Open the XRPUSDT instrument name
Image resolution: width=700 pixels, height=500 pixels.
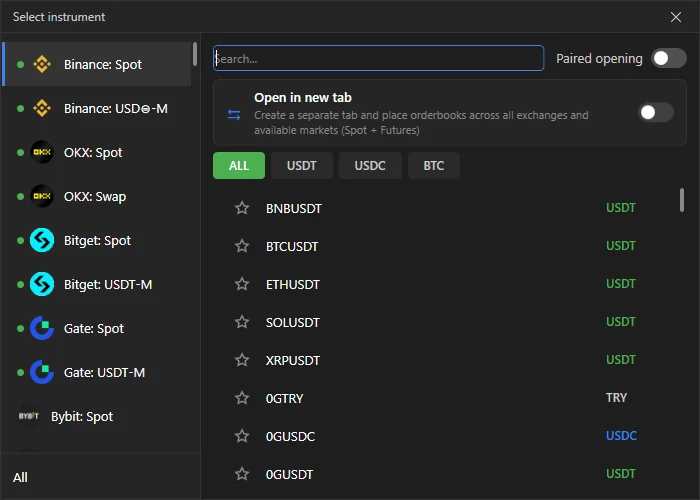click(293, 360)
